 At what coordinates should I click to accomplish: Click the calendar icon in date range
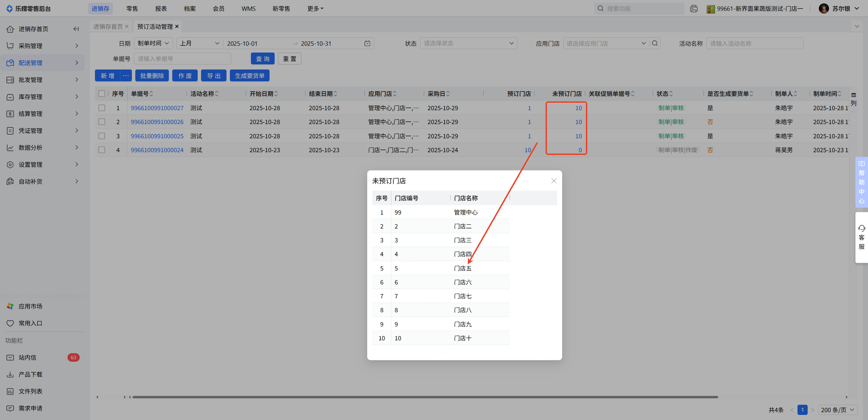[367, 43]
